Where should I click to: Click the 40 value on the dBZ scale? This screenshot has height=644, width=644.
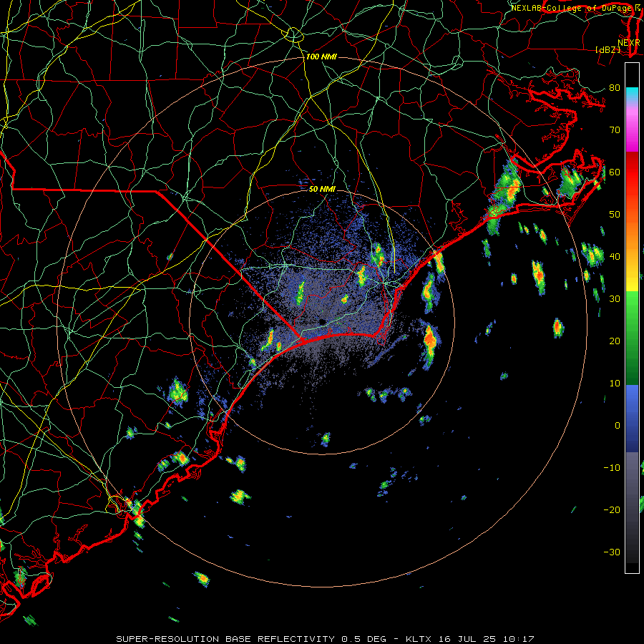tap(615, 256)
